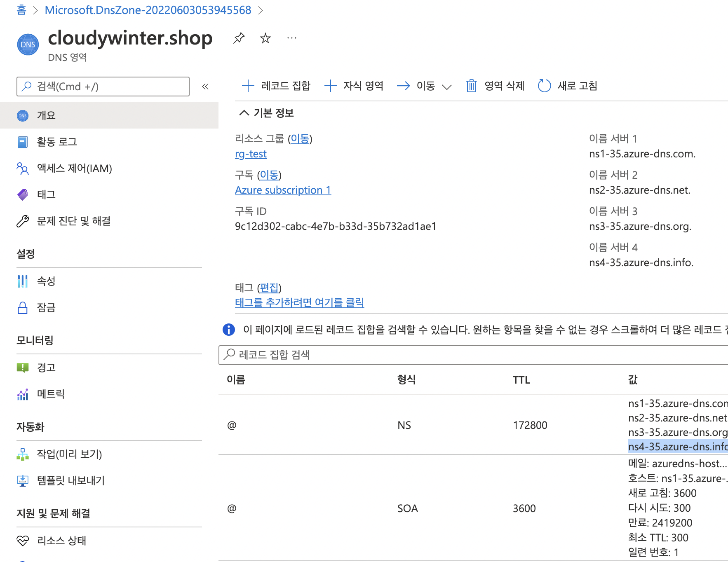Open 액세스 제어(IAM) menu item

click(x=109, y=168)
